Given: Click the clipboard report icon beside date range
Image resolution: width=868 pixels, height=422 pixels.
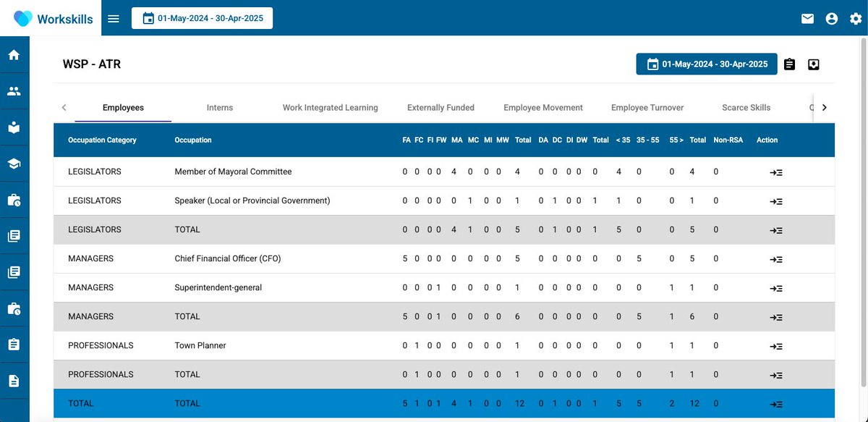Looking at the screenshot, I should (790, 64).
